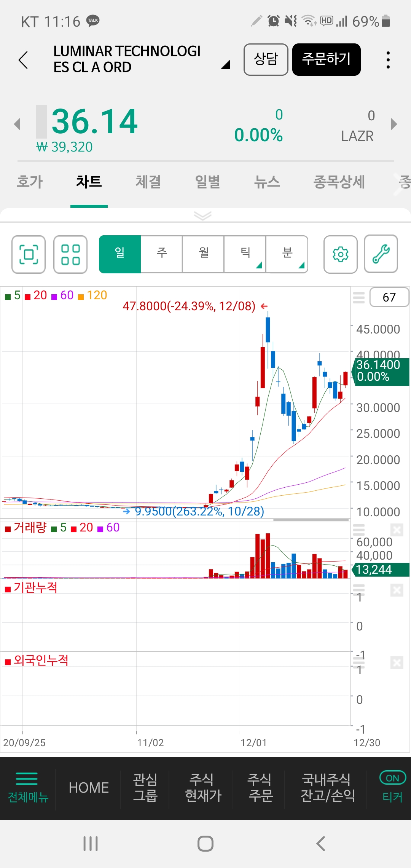This screenshot has width=411, height=868.
Task: Tap current price 36.14
Action: (x=94, y=122)
